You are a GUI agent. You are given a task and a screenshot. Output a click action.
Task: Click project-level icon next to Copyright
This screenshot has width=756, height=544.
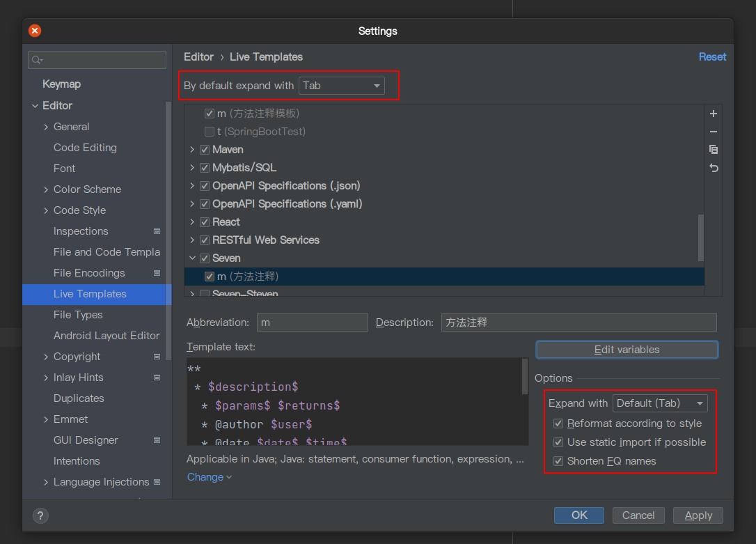[x=157, y=357]
